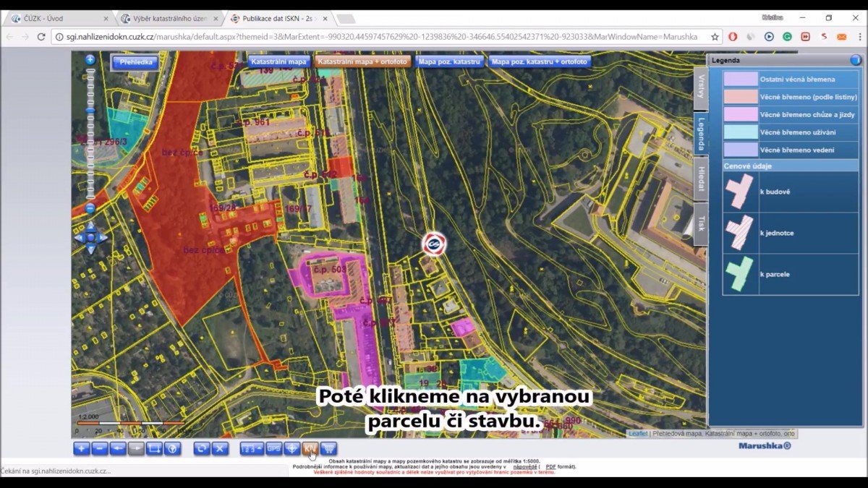Click the full extent globe tool
This screenshot has height=488, width=868.
[x=172, y=448]
